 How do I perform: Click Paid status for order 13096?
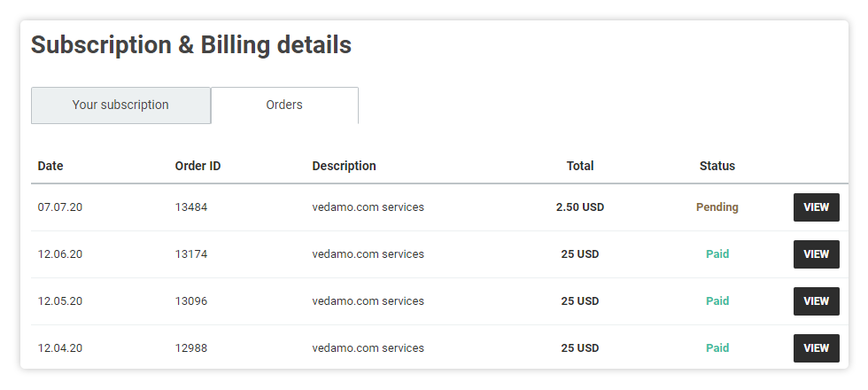pos(717,301)
